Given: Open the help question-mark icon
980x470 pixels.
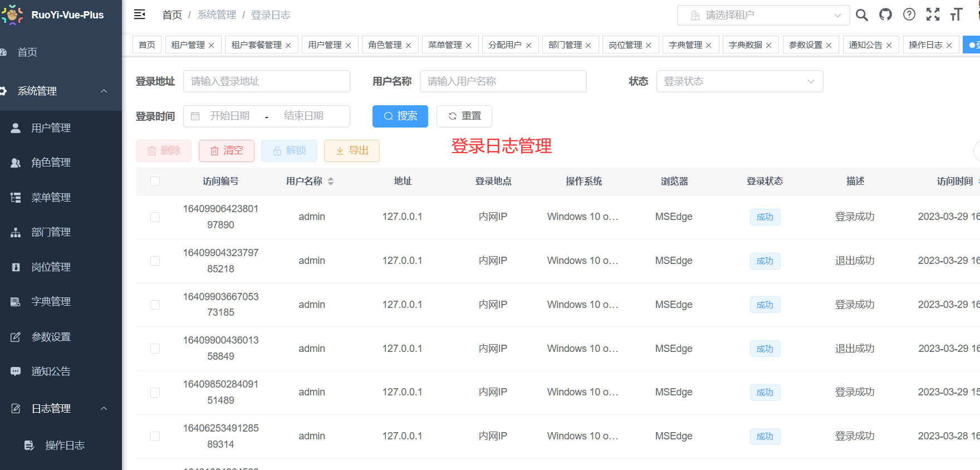Looking at the screenshot, I should tap(909, 14).
